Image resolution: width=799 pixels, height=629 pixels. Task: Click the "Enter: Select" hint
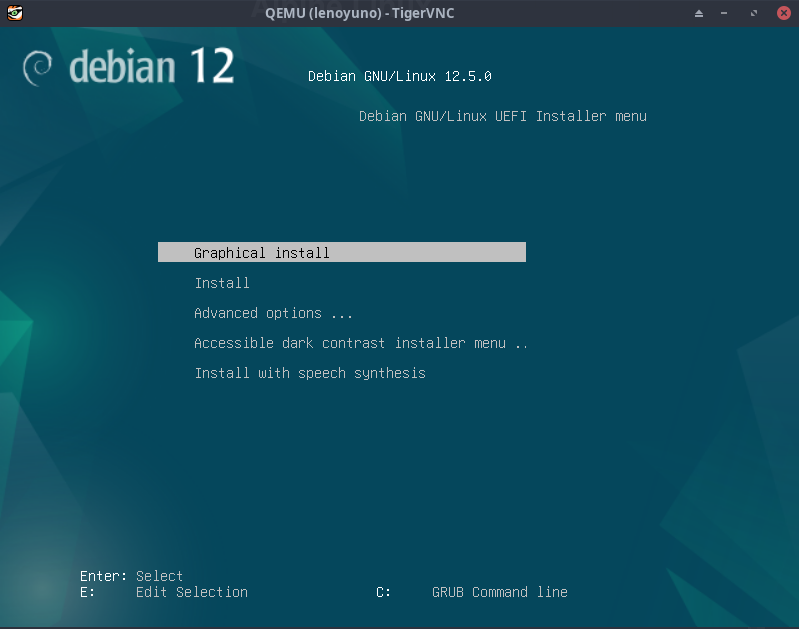point(131,576)
